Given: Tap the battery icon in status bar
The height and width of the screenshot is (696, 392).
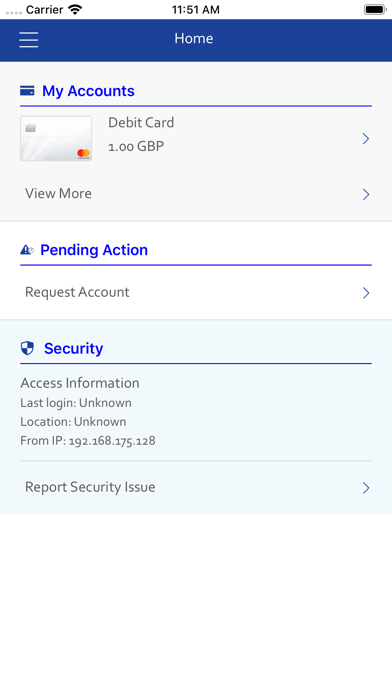Looking at the screenshot, I should (375, 9).
